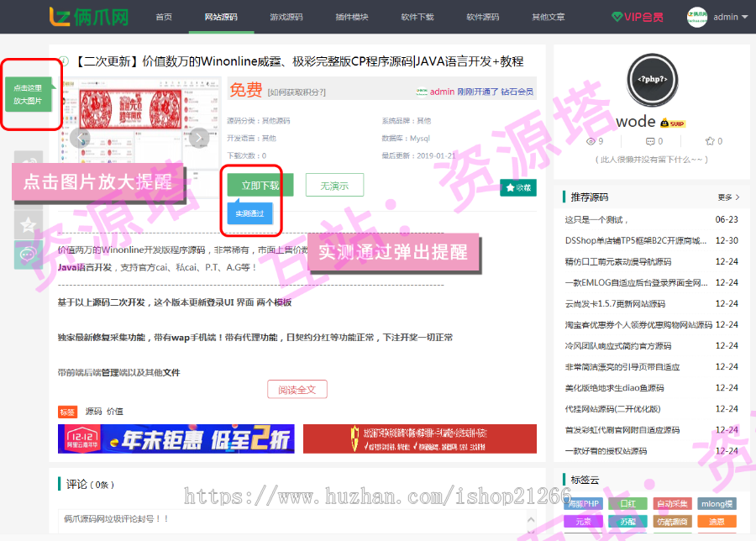This screenshot has height=541, width=756.
Task: Expand the article via 阅读全文
Action: (x=297, y=389)
